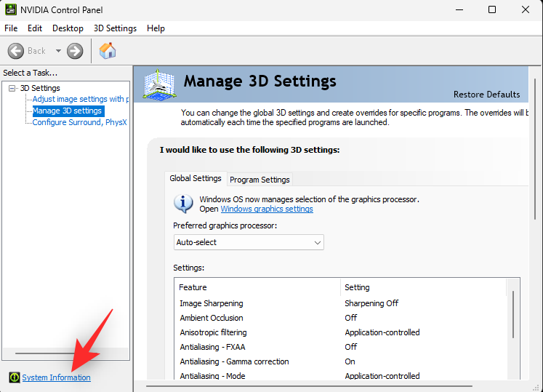Maximize the NVIDIA Control Panel window
The height and width of the screenshot is (392, 543).
[x=491, y=9]
